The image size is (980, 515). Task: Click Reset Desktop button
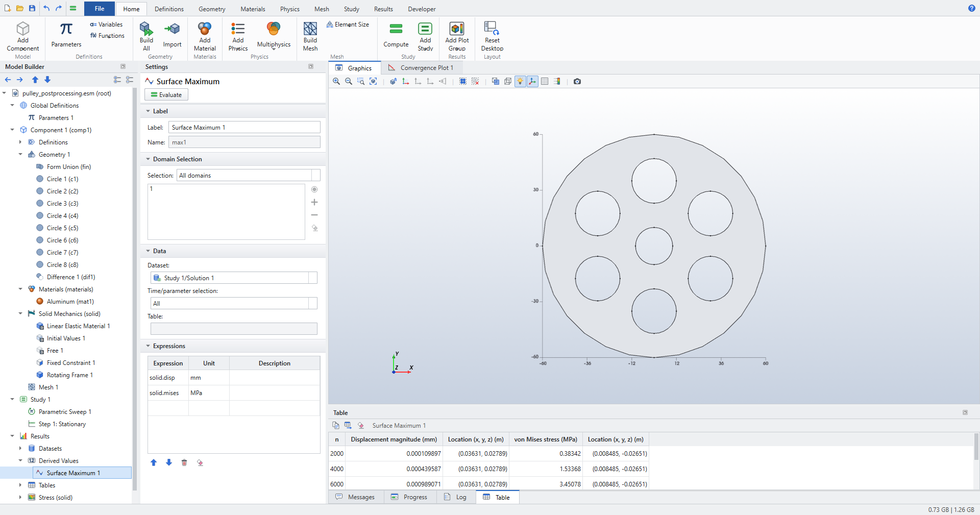click(x=492, y=36)
